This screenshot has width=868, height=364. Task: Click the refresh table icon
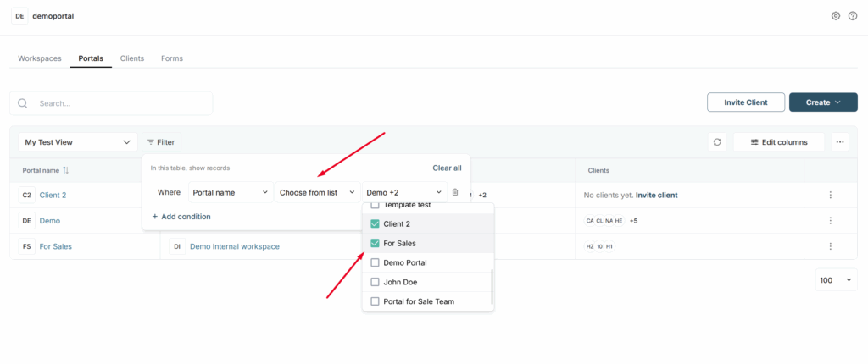click(717, 142)
